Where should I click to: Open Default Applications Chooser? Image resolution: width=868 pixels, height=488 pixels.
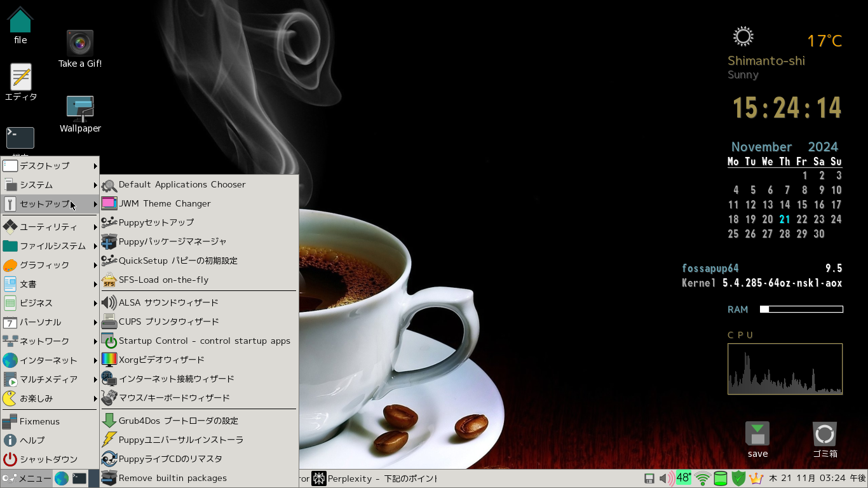coord(199,184)
